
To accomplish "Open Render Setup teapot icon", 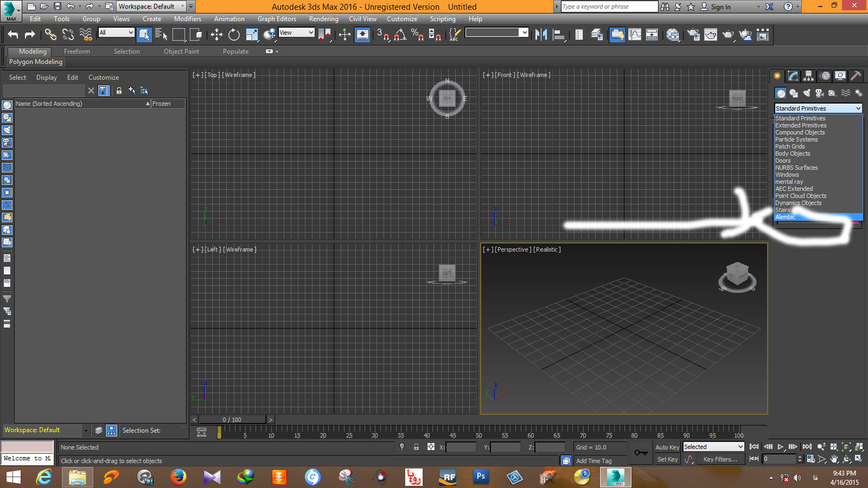I will (x=693, y=35).
